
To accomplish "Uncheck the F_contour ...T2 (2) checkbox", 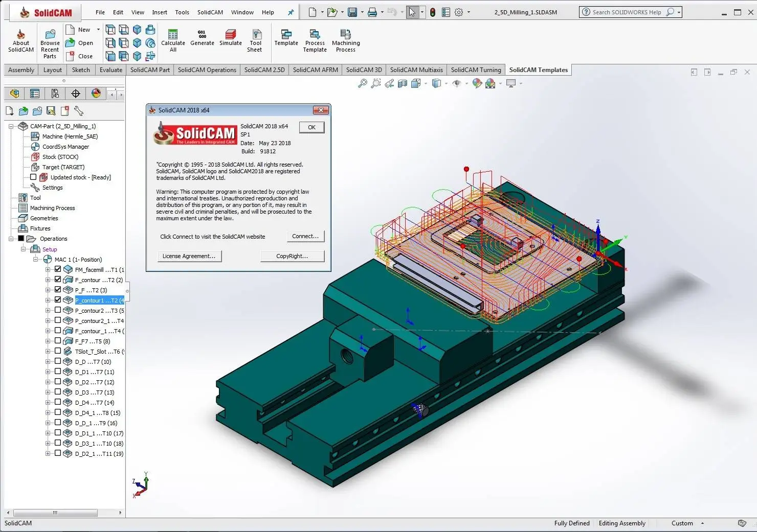I will tap(58, 280).
